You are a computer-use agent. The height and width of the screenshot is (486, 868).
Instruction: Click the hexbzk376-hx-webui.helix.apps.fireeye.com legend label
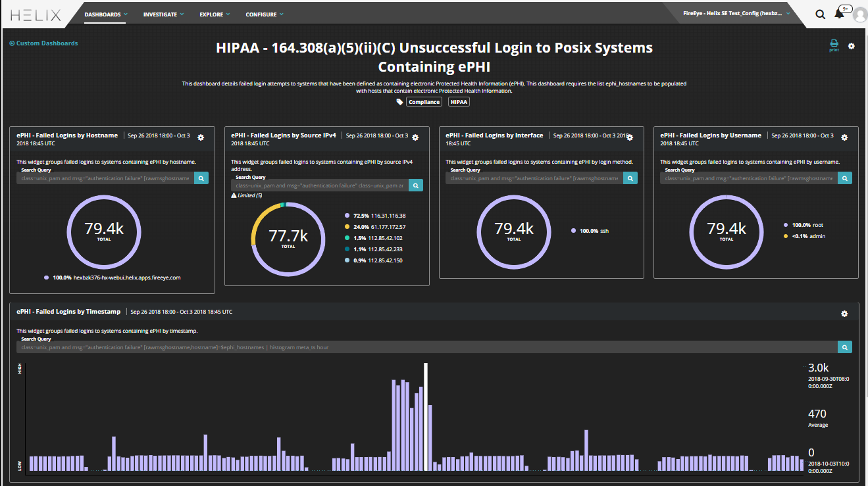coord(126,278)
